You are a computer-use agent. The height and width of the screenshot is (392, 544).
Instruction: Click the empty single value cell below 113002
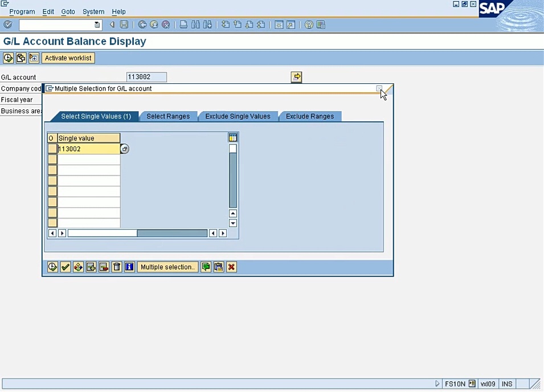point(89,160)
